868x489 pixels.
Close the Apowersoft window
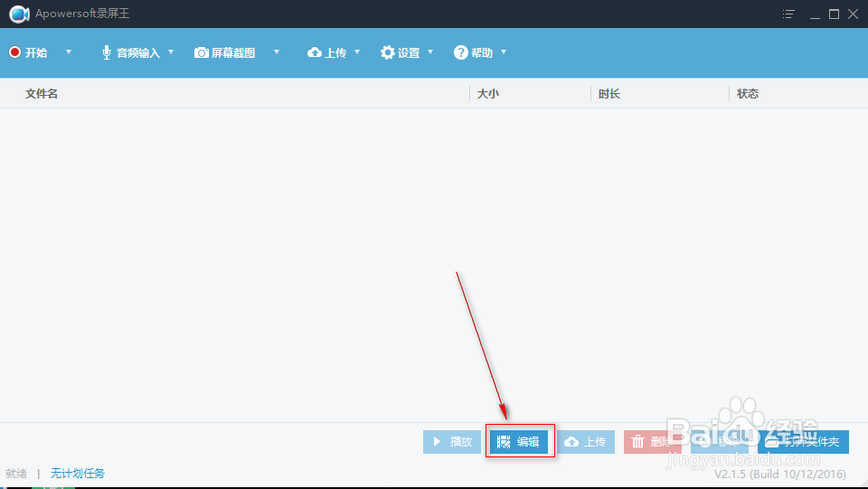(x=853, y=14)
